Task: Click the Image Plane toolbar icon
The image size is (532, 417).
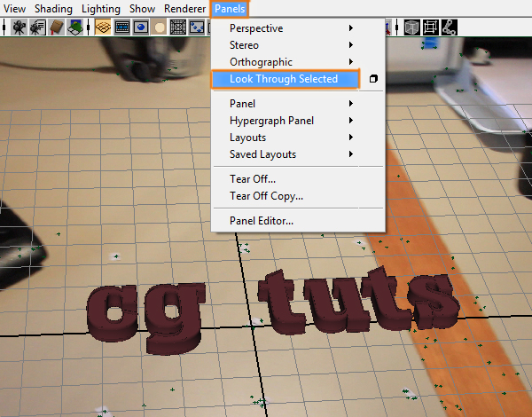Action: pos(75,28)
